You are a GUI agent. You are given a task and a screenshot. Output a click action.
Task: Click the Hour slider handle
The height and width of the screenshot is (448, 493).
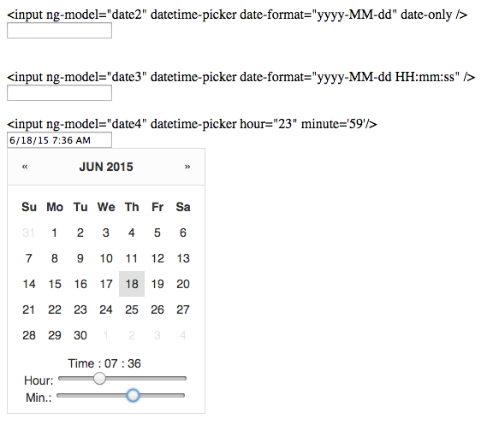[x=99, y=378]
